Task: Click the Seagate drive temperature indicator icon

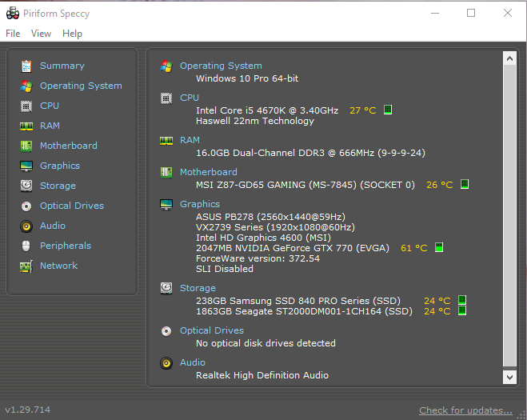Action: pyautogui.click(x=462, y=310)
